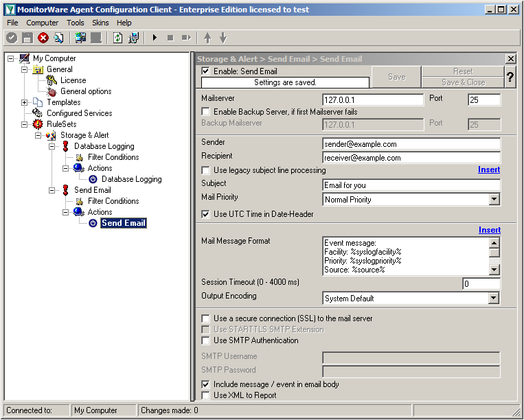
Task: Enable Use XML to Report checkbox
Action: (x=205, y=395)
